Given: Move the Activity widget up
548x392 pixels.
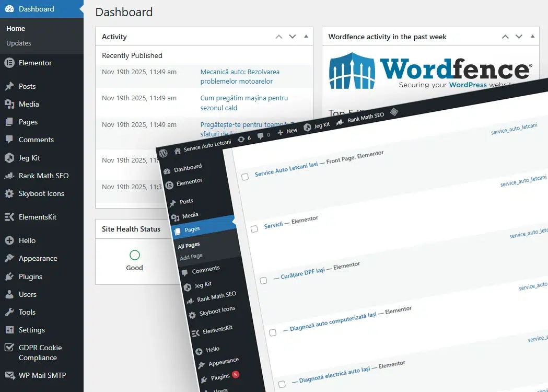Looking at the screenshot, I should [278, 37].
